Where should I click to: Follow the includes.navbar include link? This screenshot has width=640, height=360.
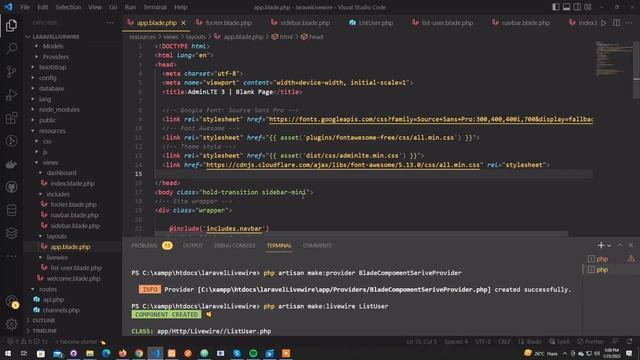click(234, 229)
